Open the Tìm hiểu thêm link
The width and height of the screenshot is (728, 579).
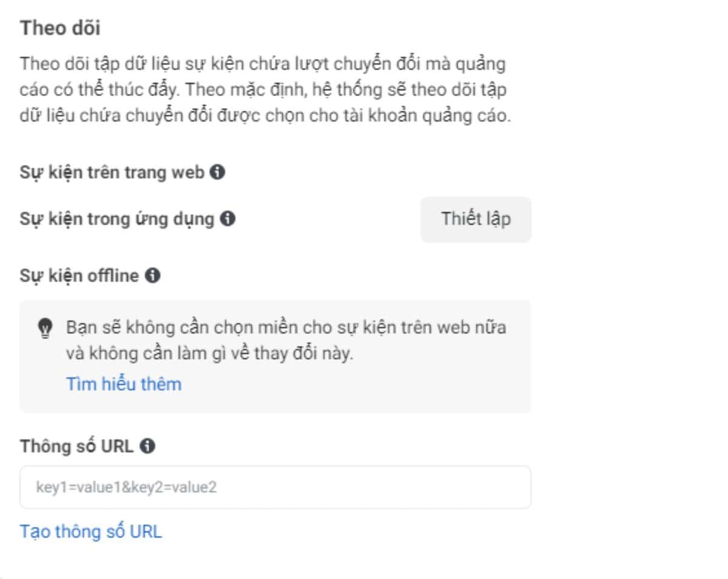click(x=124, y=384)
